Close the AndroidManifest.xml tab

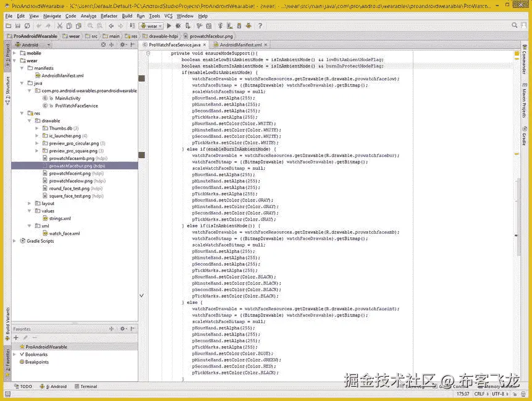pyautogui.click(x=265, y=45)
